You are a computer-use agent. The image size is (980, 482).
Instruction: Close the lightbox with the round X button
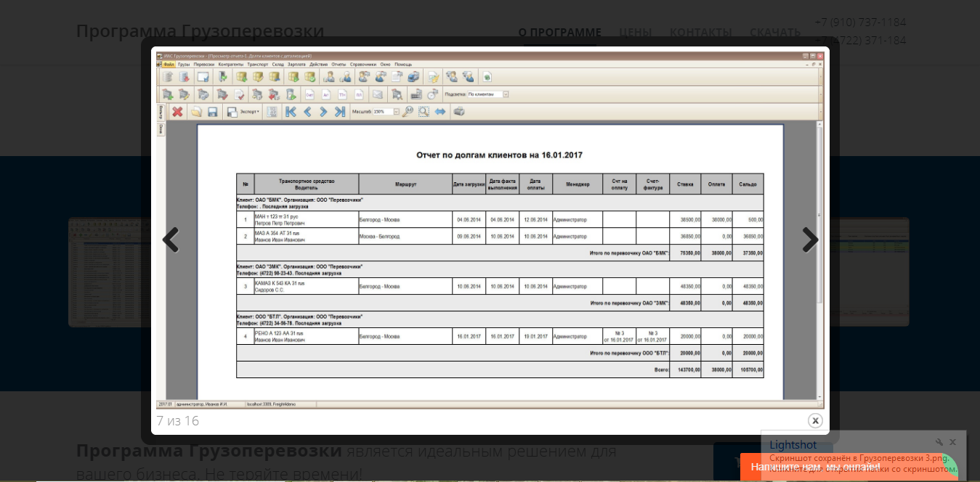click(x=815, y=420)
